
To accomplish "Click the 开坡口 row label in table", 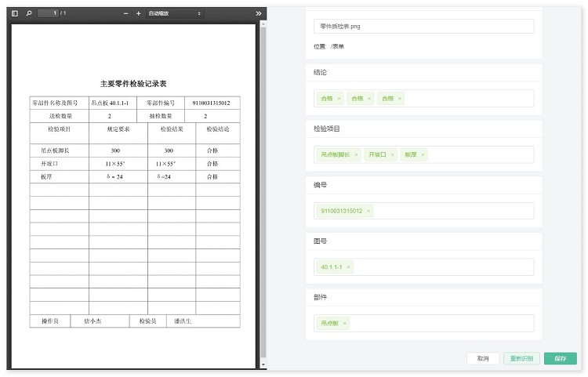I will (x=49, y=164).
